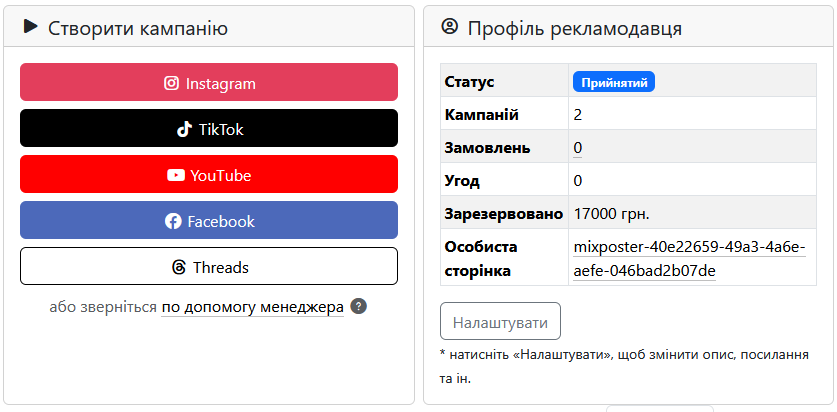Choose the YouTube campaign button text

(x=221, y=175)
